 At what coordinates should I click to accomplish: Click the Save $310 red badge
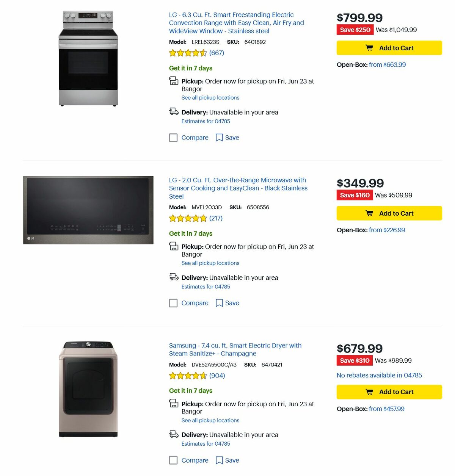pos(355,360)
